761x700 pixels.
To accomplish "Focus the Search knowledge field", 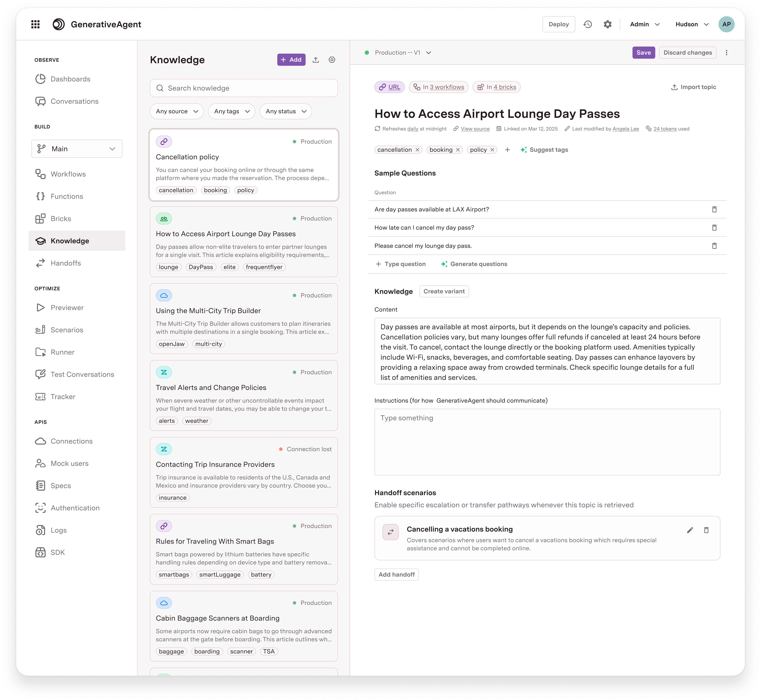I will point(244,88).
